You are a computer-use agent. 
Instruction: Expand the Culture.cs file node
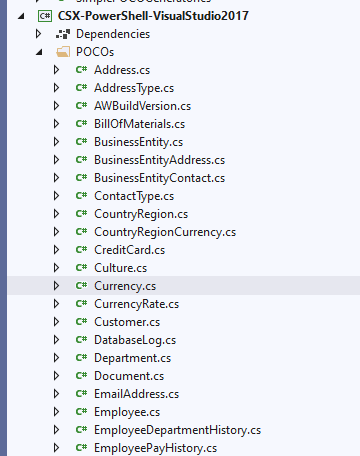point(56,268)
